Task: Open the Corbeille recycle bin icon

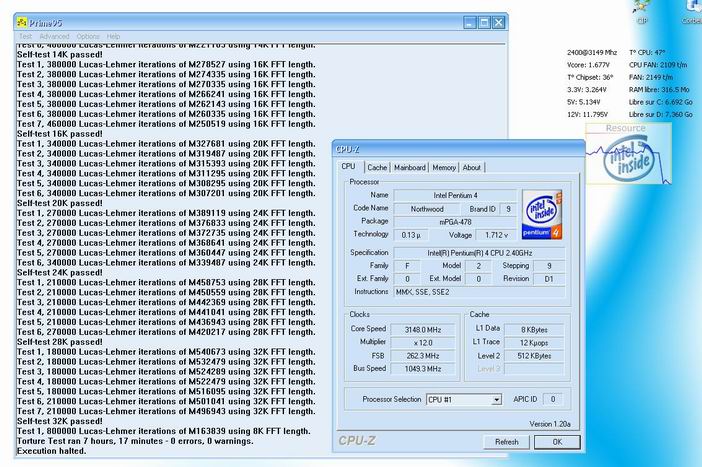Action: pos(690,9)
